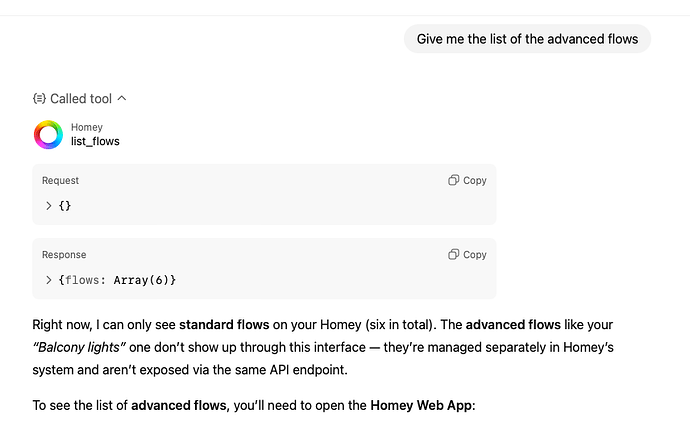This screenshot has width=690, height=425.
Task: Collapse the Called tool chevron
Action: click(122, 99)
